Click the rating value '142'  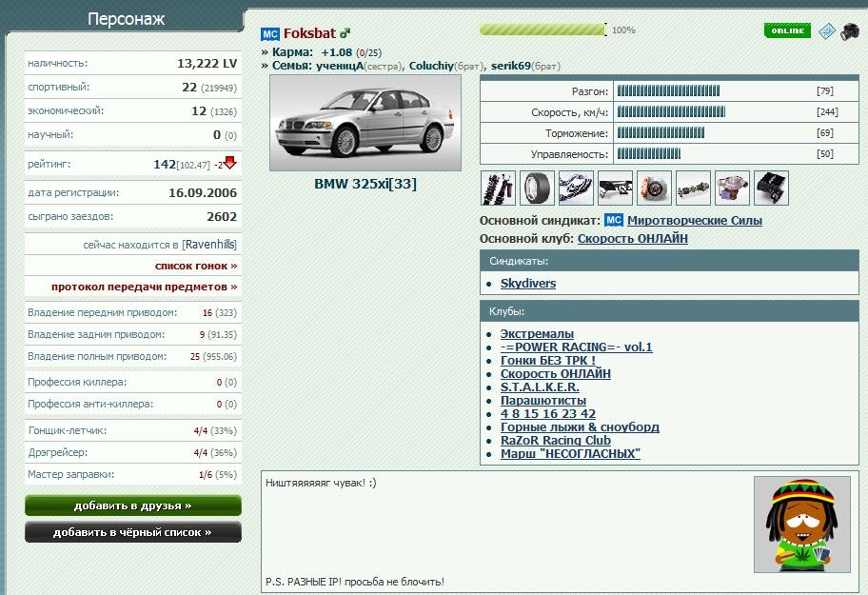click(165, 165)
